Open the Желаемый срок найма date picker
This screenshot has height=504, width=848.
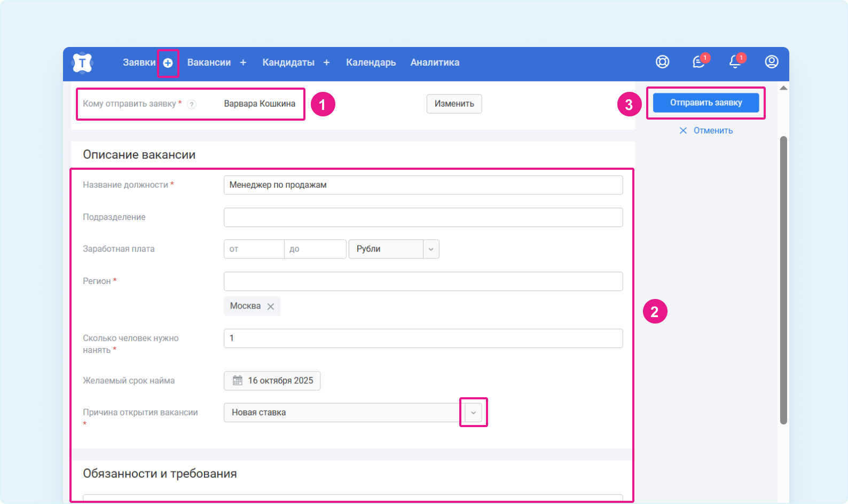click(272, 381)
